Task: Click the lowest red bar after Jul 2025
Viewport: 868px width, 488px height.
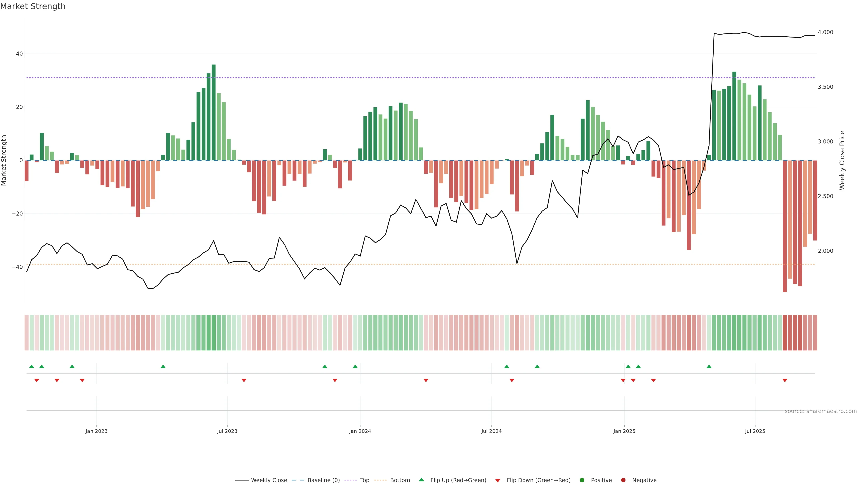Action: (x=785, y=226)
